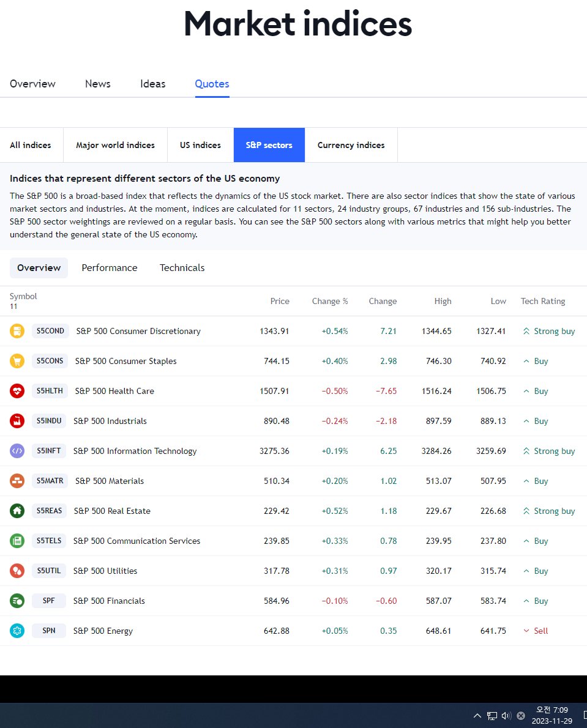Open the taskbar volume icon
The image size is (587, 728).
pyautogui.click(x=506, y=716)
